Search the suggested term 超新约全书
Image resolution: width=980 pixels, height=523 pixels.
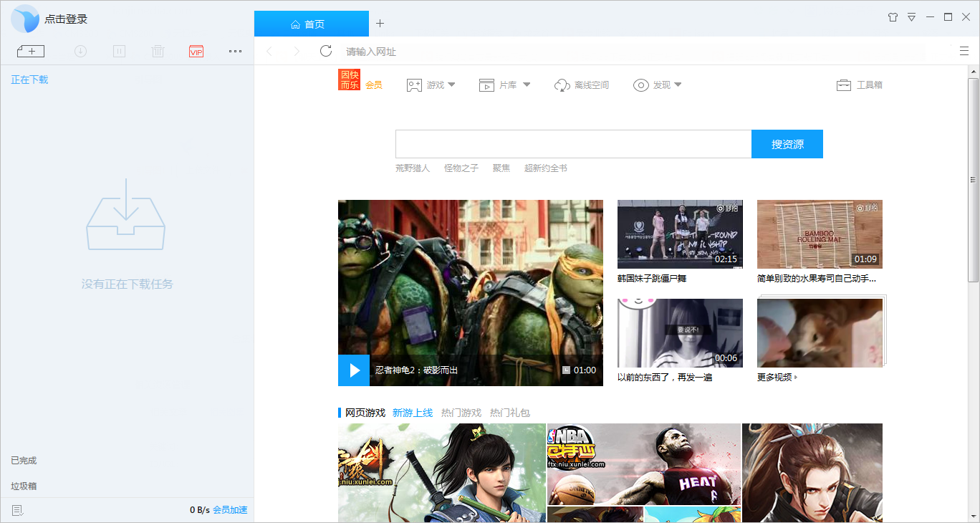(x=546, y=168)
